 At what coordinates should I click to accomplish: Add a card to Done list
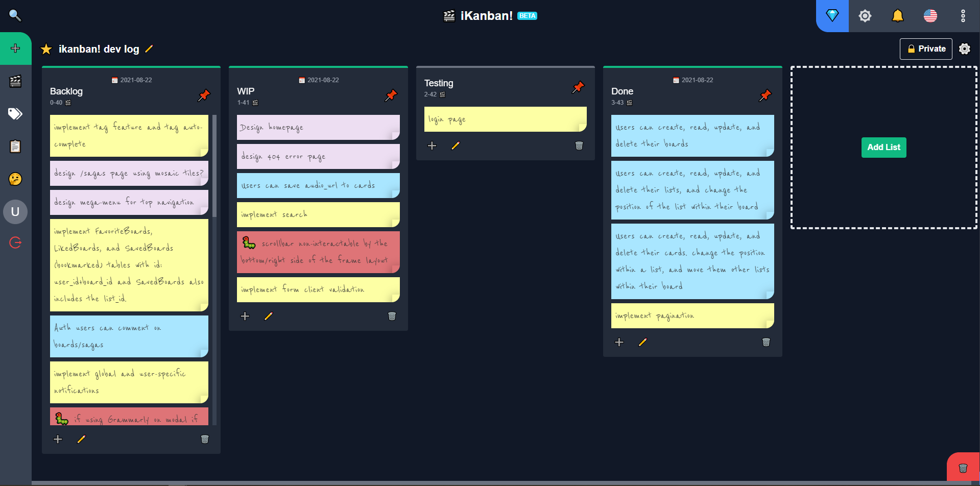pos(619,342)
